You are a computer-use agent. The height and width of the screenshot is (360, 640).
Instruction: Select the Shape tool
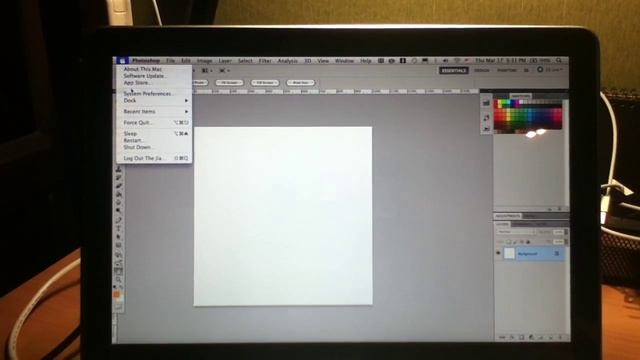click(x=118, y=245)
